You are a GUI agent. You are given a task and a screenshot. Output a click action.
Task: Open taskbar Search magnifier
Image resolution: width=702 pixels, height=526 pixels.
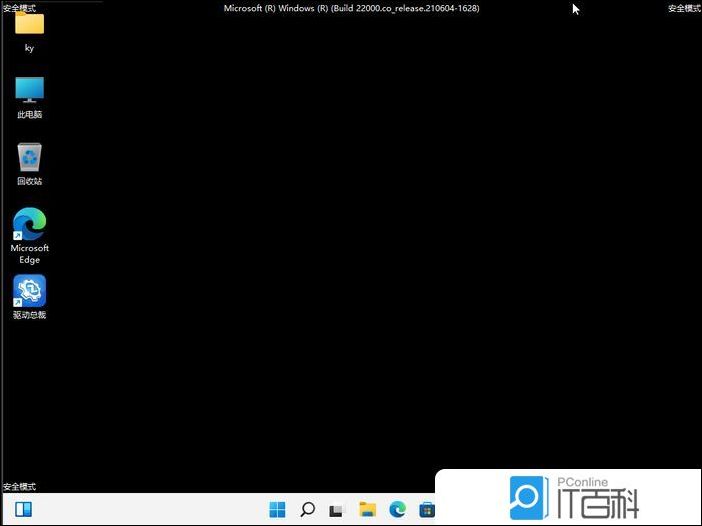[x=308, y=509]
